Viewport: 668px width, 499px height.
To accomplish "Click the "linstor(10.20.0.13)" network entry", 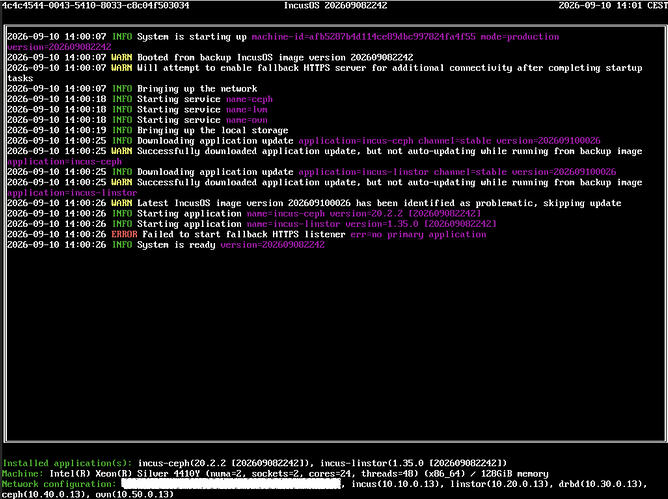I will coord(499,484).
